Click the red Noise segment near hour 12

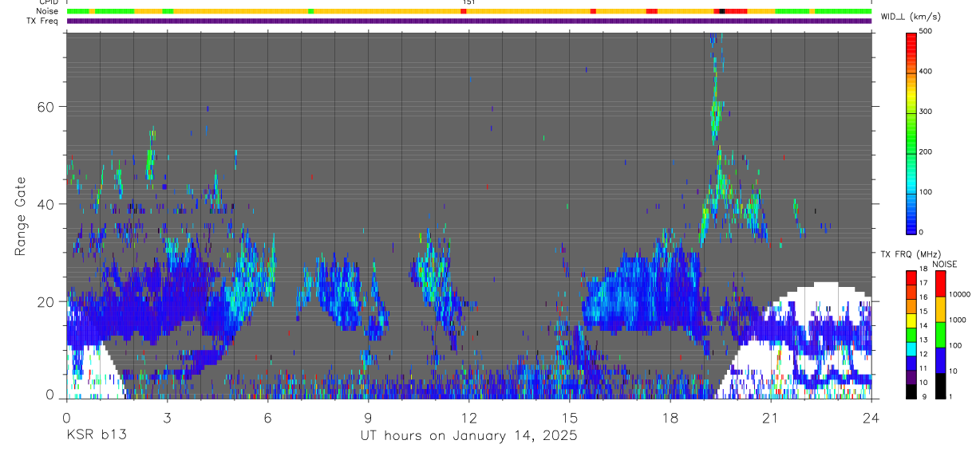tap(463, 11)
